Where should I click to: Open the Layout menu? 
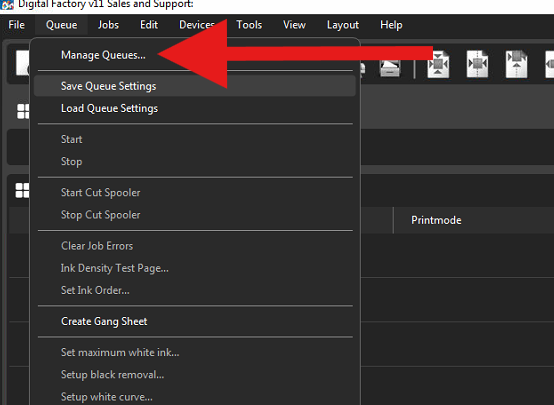pyautogui.click(x=343, y=25)
